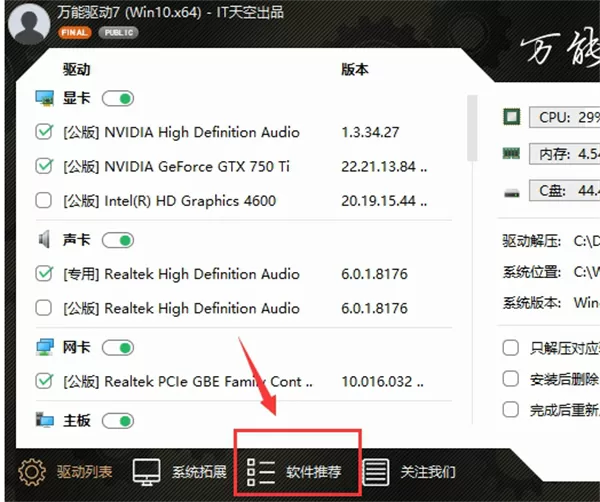The height and width of the screenshot is (502, 600).
Task: Click the 显卡 category label
Action: tap(77, 98)
